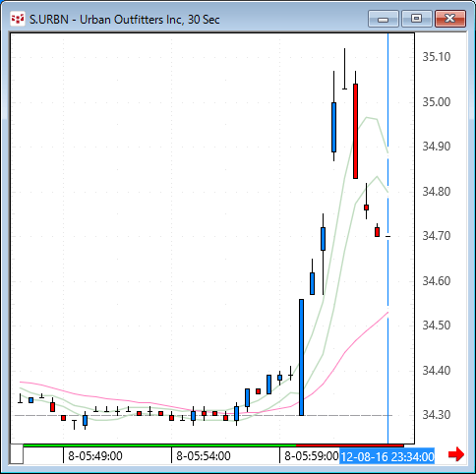Click the highlighted 12-08-16 23:34:00 cursor time
Screen dimensions: 476x474
pyautogui.click(x=387, y=456)
